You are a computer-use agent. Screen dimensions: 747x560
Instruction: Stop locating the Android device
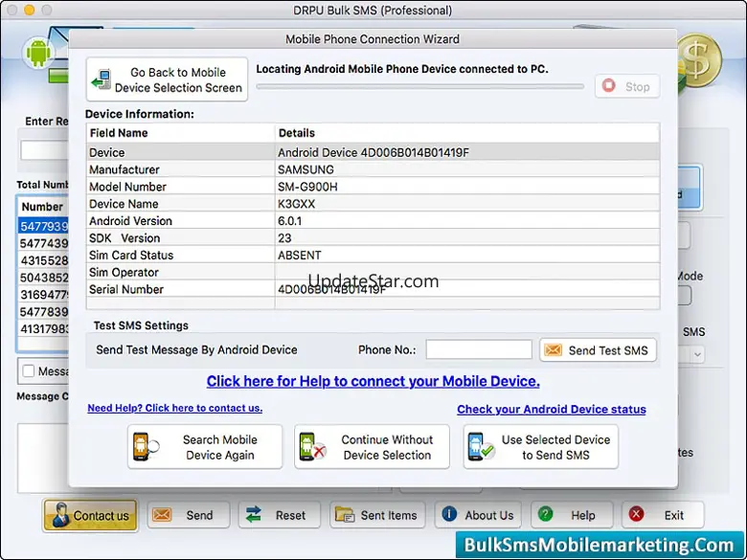(627, 86)
